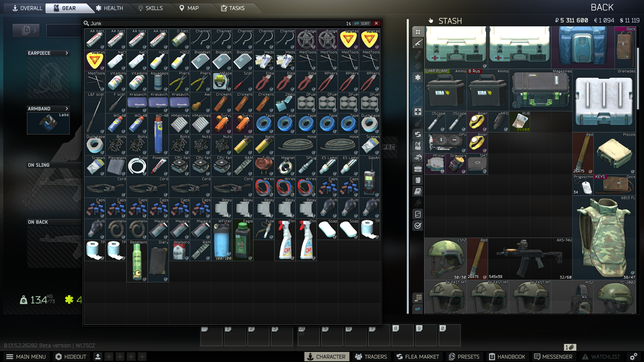The width and height of the screenshot is (644, 362).
Task: Click the settings gears icon
Action: click(x=633, y=356)
